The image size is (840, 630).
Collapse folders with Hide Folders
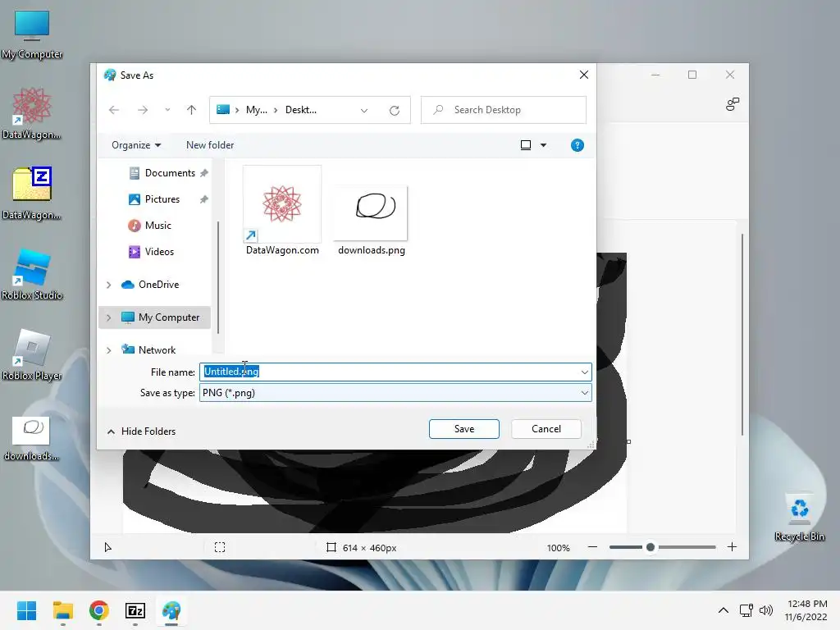(x=141, y=431)
